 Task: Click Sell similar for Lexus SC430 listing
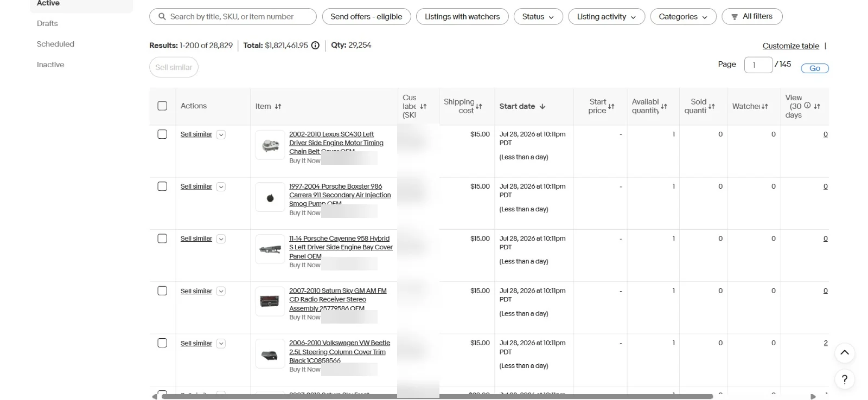pos(196,134)
